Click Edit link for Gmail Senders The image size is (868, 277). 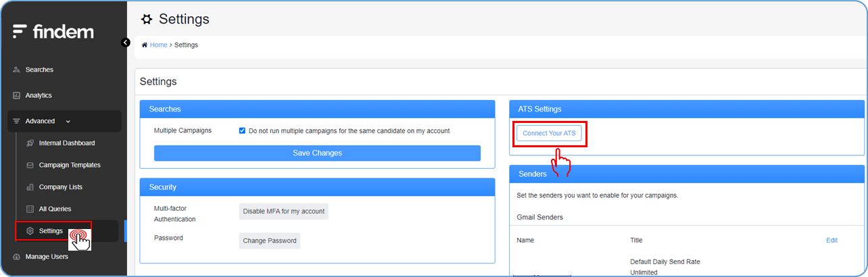tap(831, 241)
